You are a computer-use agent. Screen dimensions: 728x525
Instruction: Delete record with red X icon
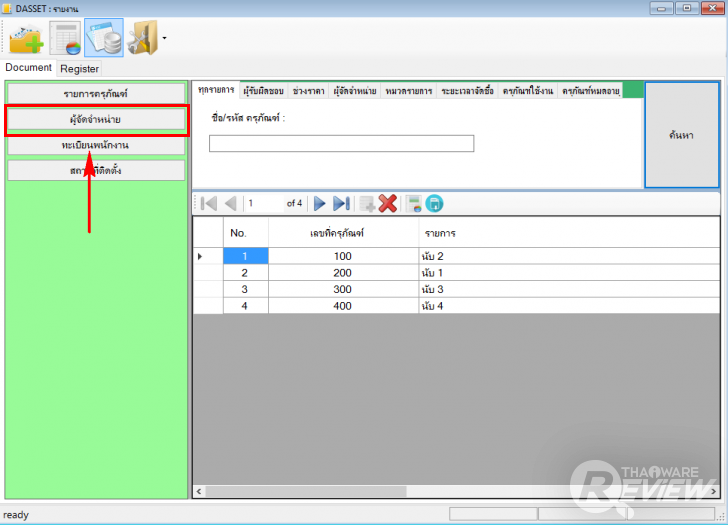(388, 203)
